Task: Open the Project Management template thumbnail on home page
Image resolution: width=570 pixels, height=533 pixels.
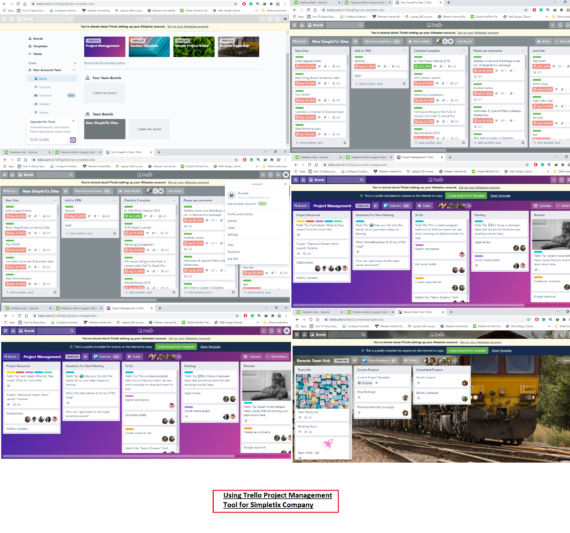Action: coord(105,47)
